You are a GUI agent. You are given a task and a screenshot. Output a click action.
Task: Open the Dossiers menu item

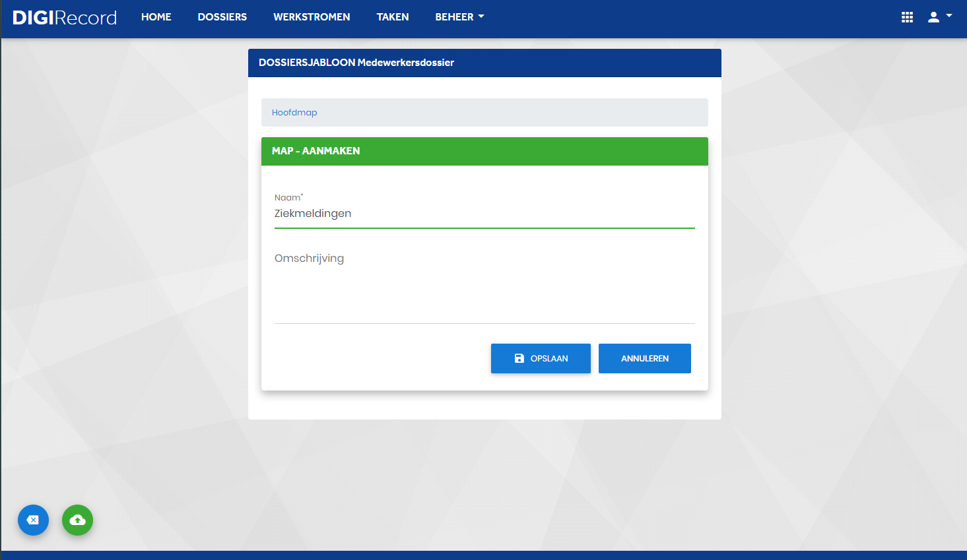222,17
